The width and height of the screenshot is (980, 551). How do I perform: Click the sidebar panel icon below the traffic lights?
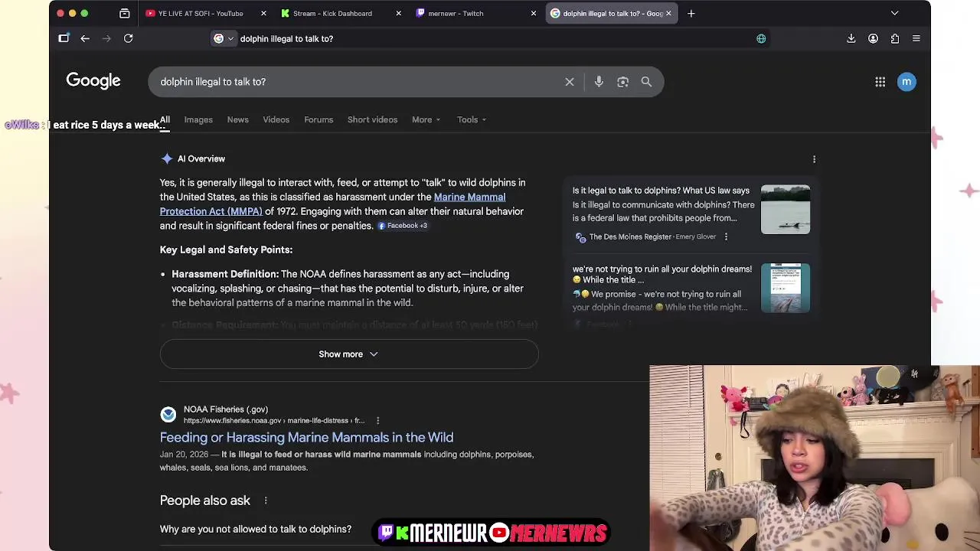[64, 38]
